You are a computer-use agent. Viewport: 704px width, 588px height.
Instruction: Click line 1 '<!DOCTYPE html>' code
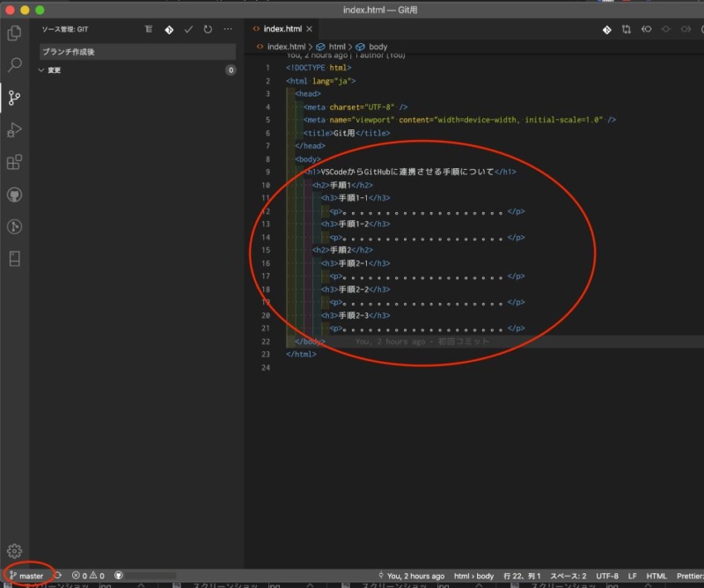point(319,68)
